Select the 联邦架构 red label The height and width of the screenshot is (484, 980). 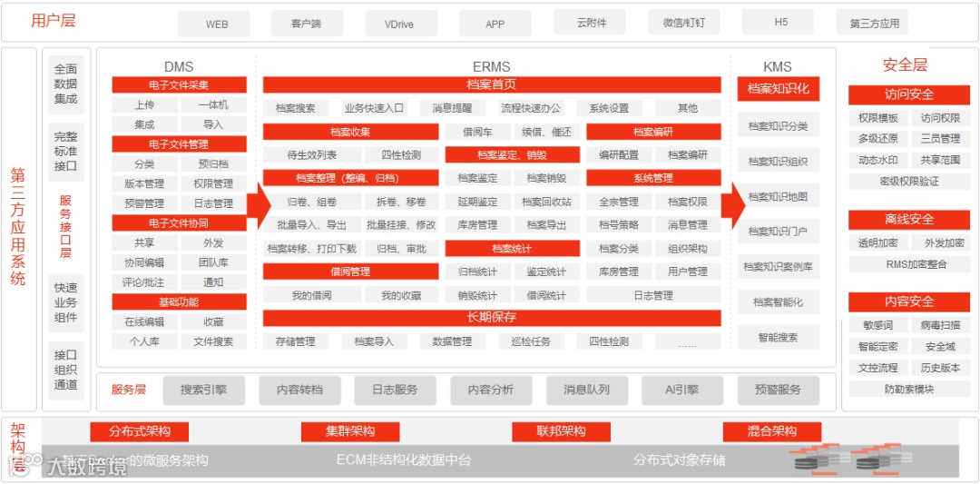pos(561,432)
